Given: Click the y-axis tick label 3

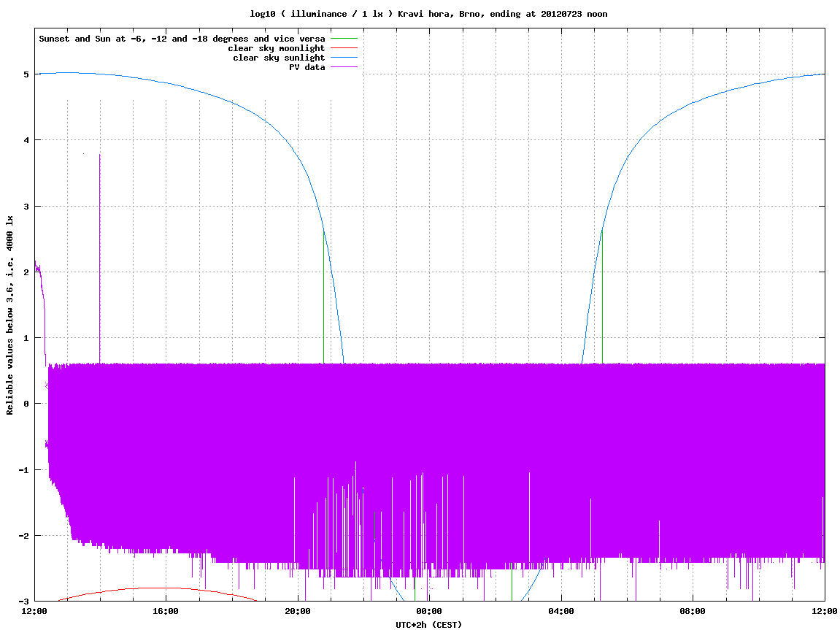Looking at the screenshot, I should coord(26,207).
